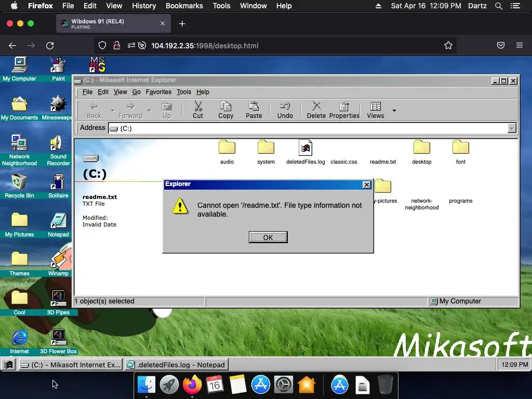Open a new Firefox tab
The width and height of the screenshot is (532, 399).
tap(182, 24)
